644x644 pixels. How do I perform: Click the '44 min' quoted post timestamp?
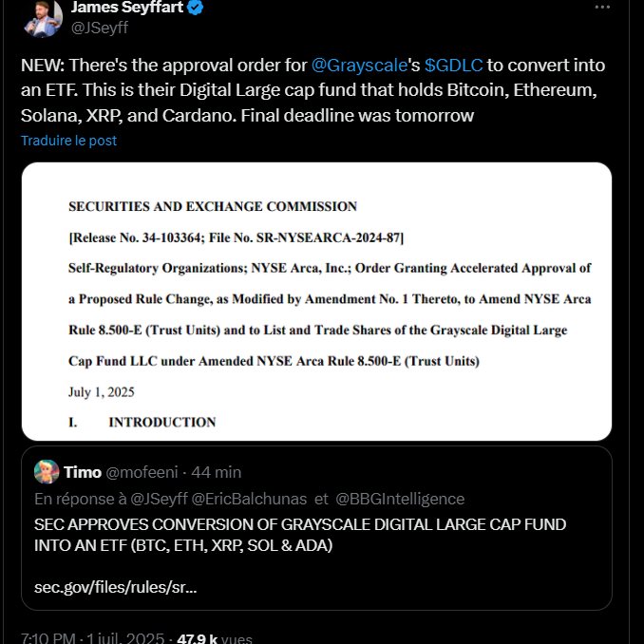point(218,472)
